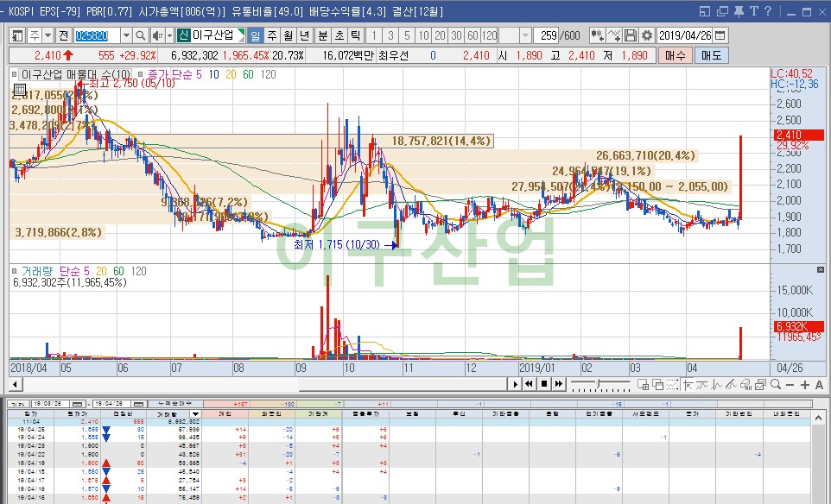The image size is (831, 504).
Task: Open the start date calendar button in table
Action: 77,404
